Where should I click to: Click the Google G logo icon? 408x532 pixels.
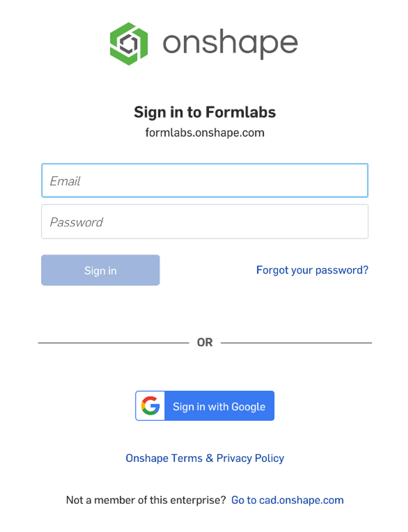click(x=150, y=406)
